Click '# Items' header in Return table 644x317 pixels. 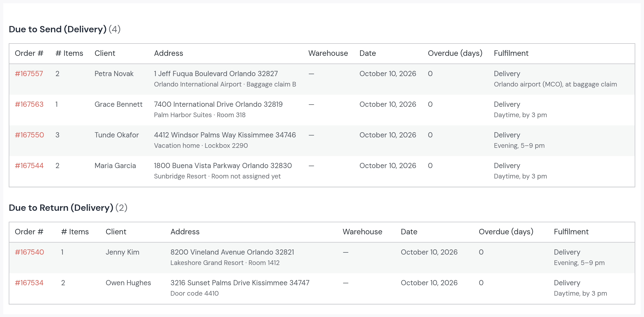tap(75, 232)
